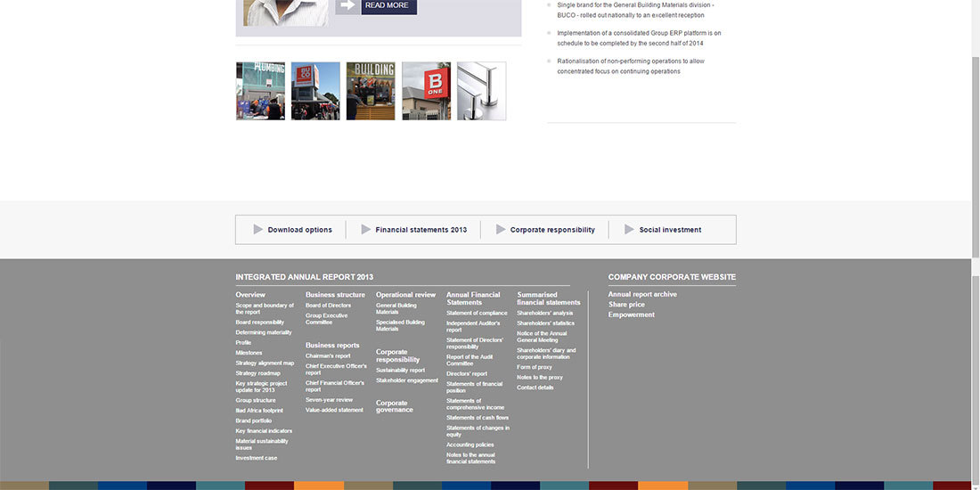The height and width of the screenshot is (490, 980).
Task: Open the Plumbing storefront thumbnail
Action: pos(261,91)
